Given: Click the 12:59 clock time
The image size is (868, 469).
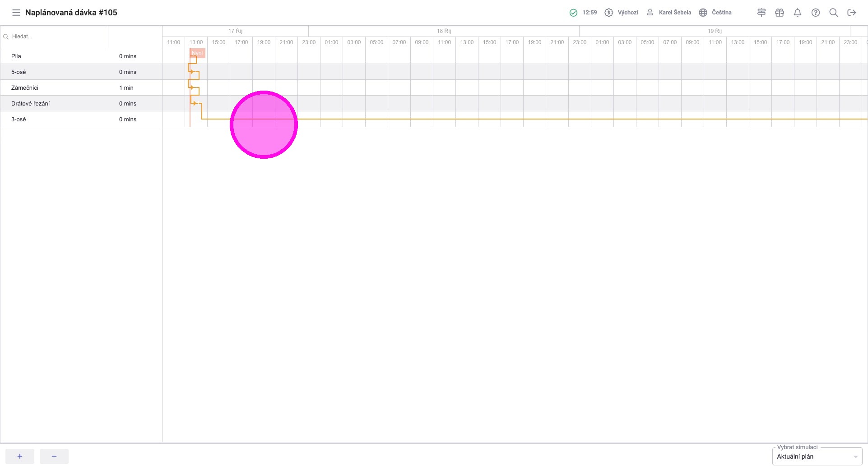Looking at the screenshot, I should point(589,13).
